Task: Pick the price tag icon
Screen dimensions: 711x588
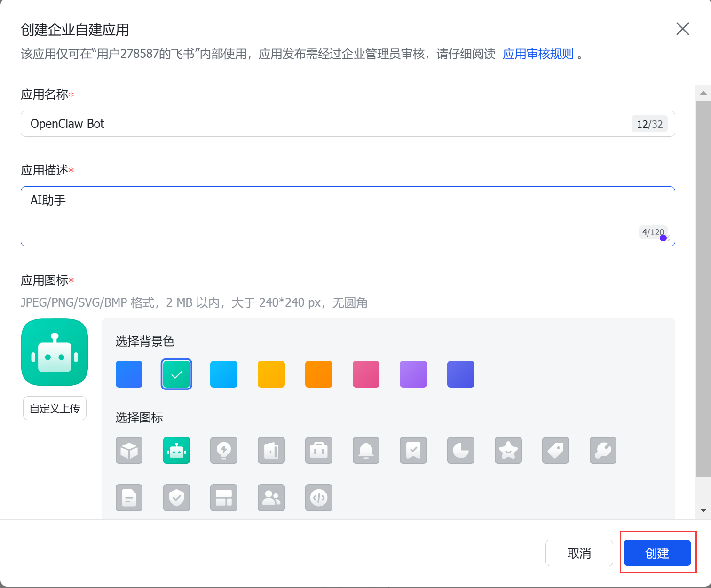Action: (555, 451)
